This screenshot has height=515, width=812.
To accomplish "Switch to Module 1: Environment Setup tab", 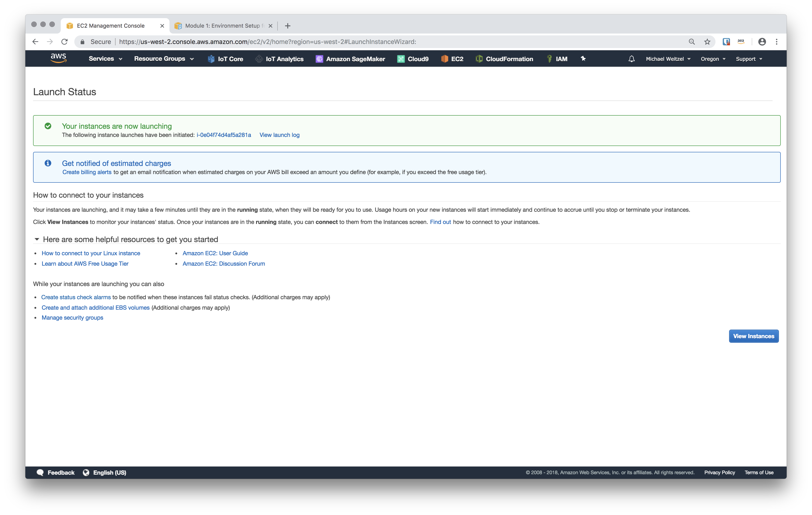I will click(223, 26).
